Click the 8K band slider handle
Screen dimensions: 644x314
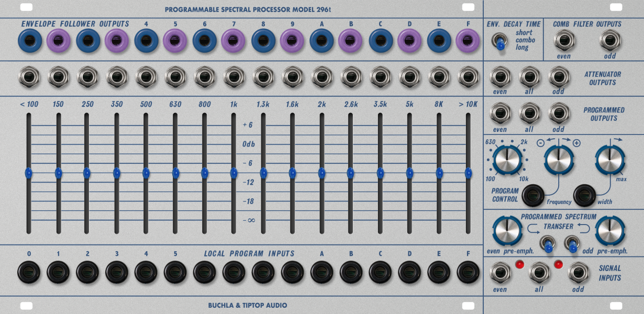point(439,173)
